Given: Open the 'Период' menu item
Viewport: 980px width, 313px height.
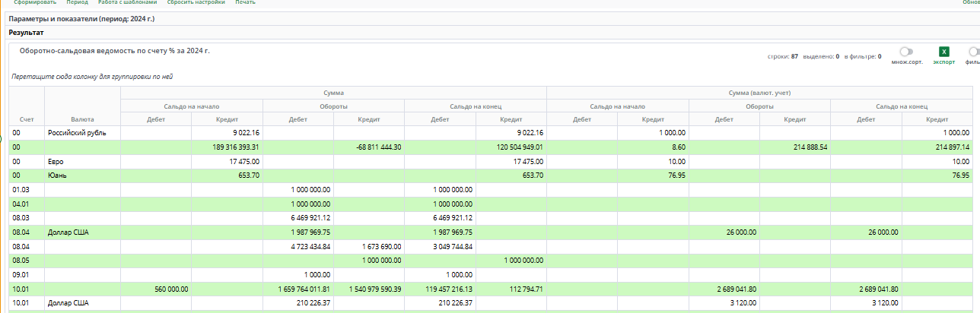Looking at the screenshot, I should (77, 3).
